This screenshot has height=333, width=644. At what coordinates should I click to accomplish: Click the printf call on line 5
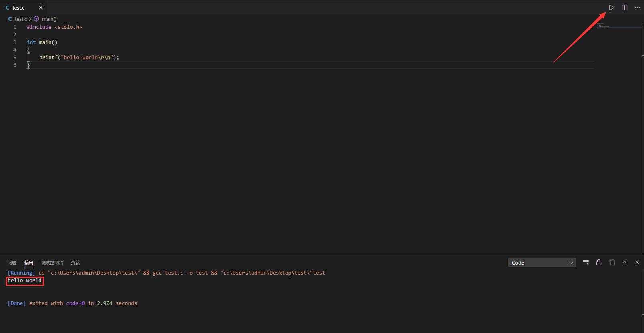point(48,58)
